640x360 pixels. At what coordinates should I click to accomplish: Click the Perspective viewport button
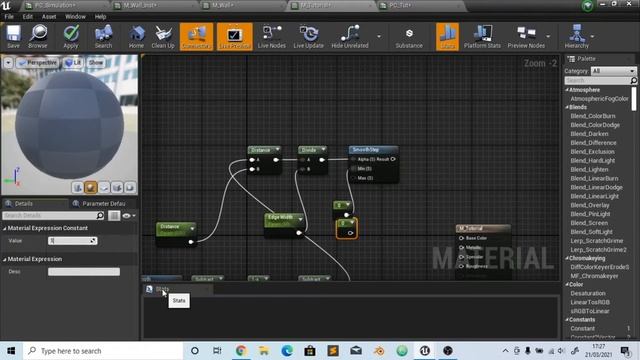click(37, 63)
